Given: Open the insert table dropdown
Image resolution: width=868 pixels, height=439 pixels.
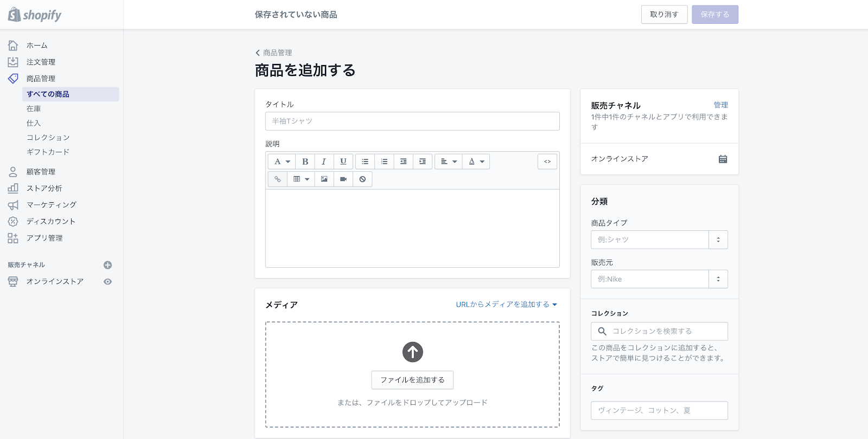Looking at the screenshot, I should 301,179.
